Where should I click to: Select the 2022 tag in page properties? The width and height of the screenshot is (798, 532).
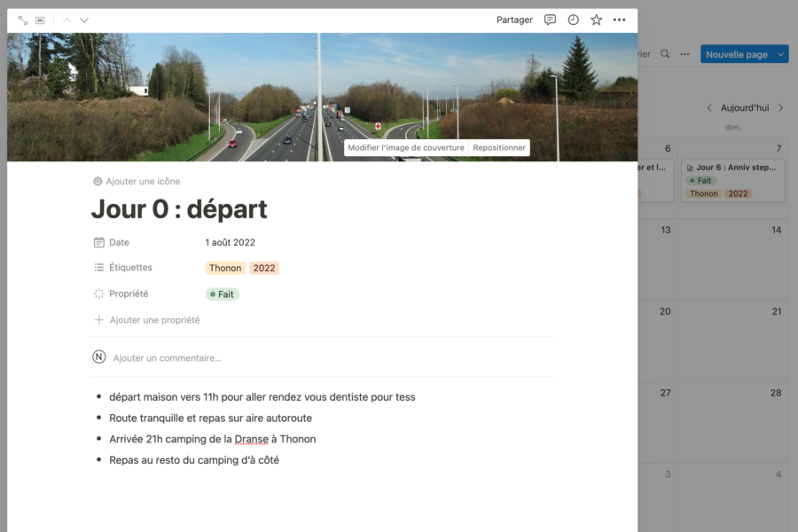(264, 268)
